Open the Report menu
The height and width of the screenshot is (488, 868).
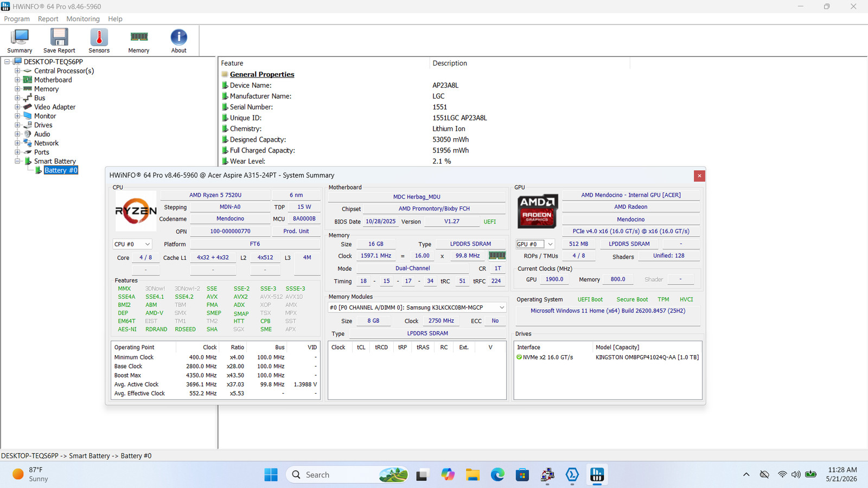pos(48,19)
